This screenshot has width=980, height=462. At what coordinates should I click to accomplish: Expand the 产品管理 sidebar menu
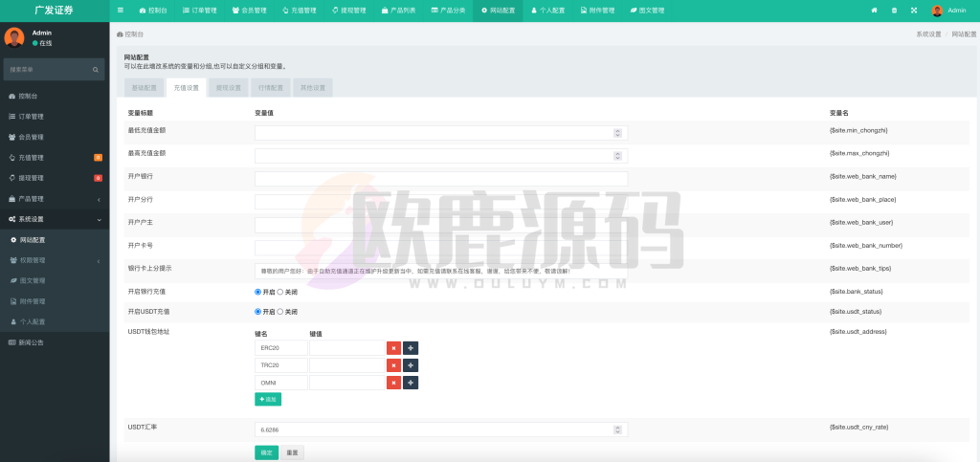tap(55, 199)
